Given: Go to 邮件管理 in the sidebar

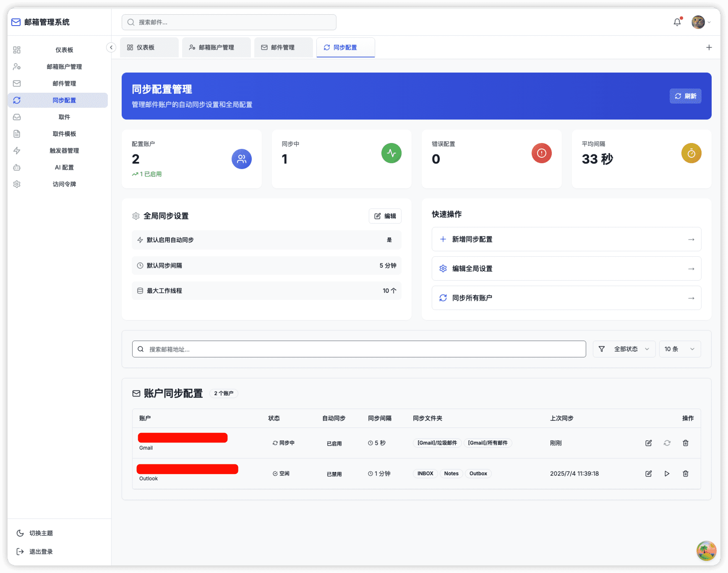Looking at the screenshot, I should point(58,83).
